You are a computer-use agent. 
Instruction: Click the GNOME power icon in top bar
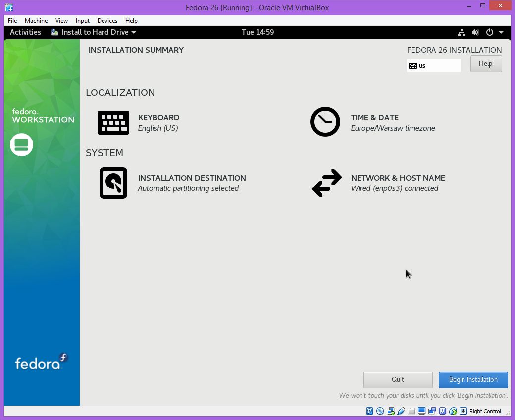click(x=489, y=32)
